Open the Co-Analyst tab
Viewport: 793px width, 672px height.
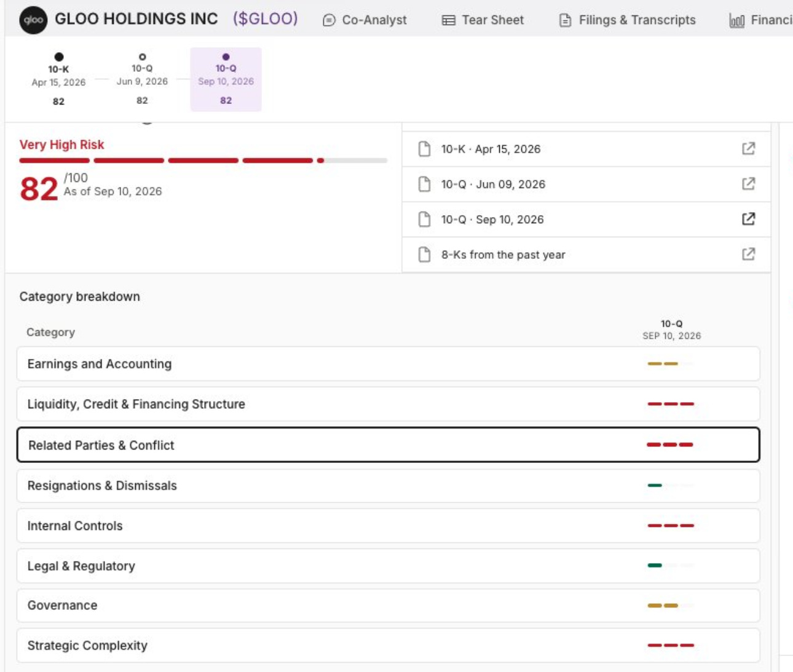pyautogui.click(x=365, y=20)
